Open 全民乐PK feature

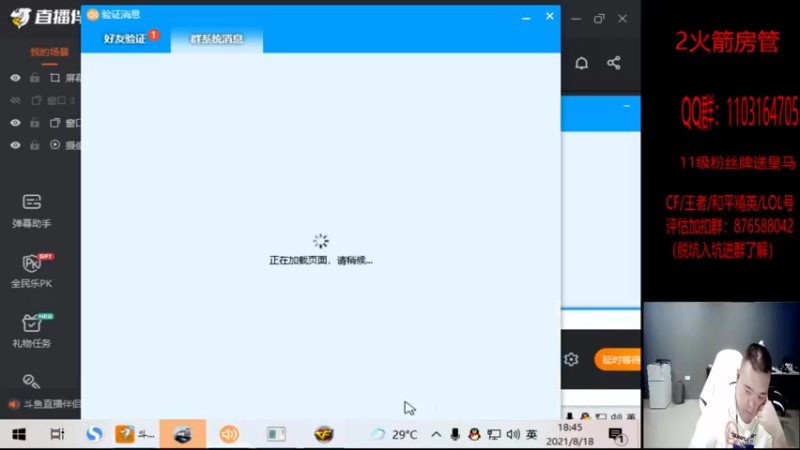32,271
